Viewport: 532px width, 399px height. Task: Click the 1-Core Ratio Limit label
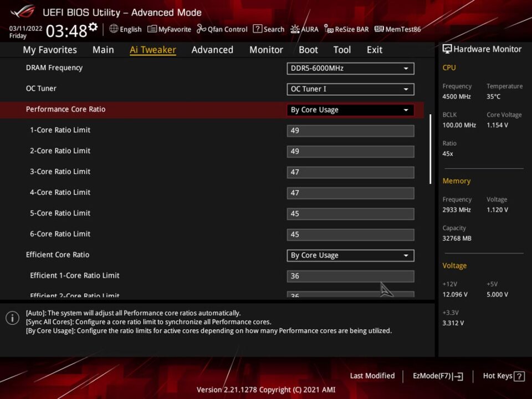[60, 130]
